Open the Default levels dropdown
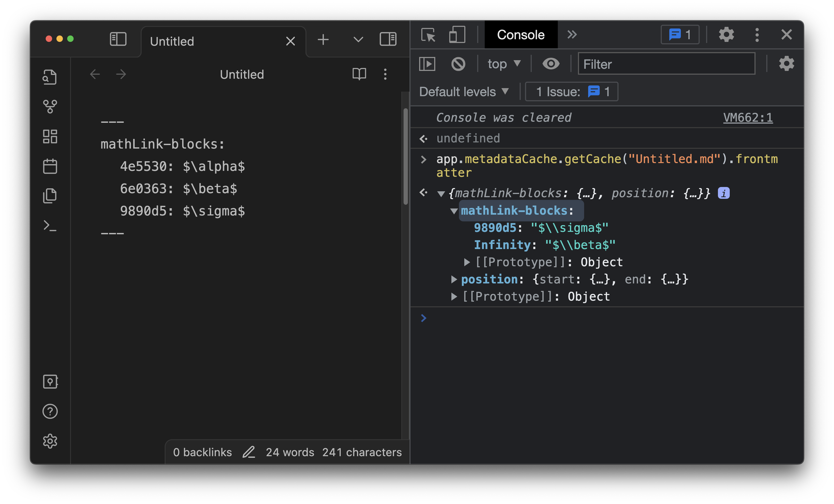Image resolution: width=834 pixels, height=504 pixels. click(463, 91)
